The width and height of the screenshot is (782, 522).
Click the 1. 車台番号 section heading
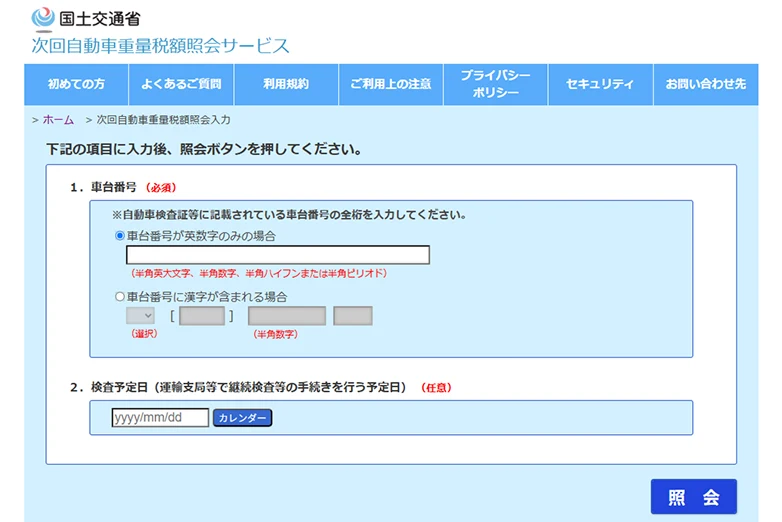(103, 187)
